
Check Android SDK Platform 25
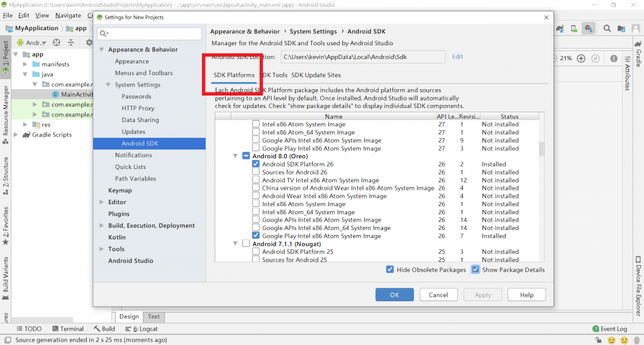tap(256, 251)
